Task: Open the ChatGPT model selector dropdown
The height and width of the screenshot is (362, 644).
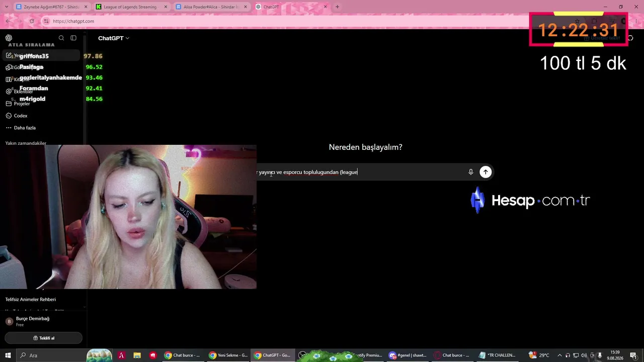Action: (114, 38)
